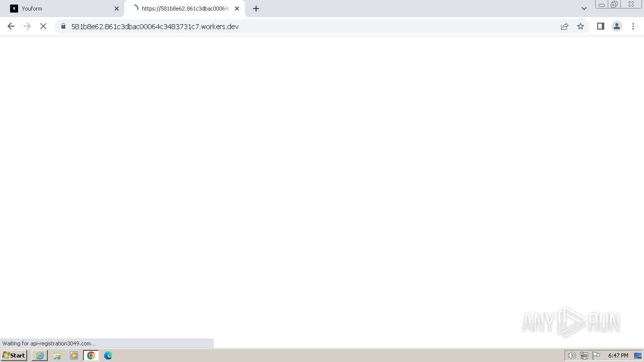Open a new tab

256,9
